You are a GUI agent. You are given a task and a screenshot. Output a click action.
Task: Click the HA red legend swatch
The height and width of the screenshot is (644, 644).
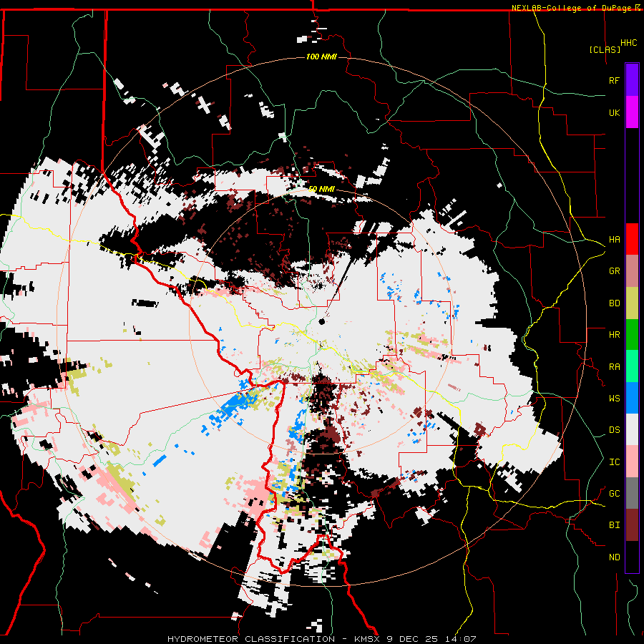tap(632, 239)
